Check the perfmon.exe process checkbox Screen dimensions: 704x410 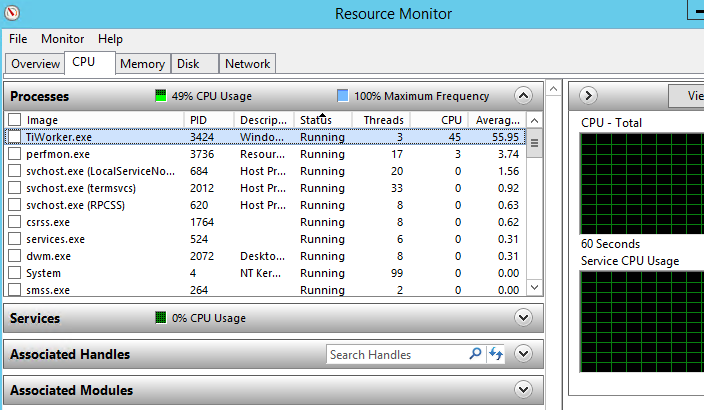click(14, 154)
